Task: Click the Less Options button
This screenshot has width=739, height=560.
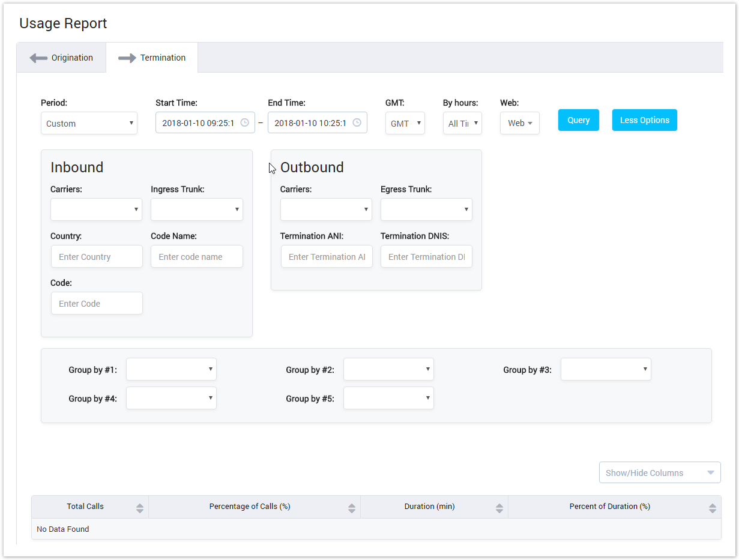Action: [x=644, y=120]
